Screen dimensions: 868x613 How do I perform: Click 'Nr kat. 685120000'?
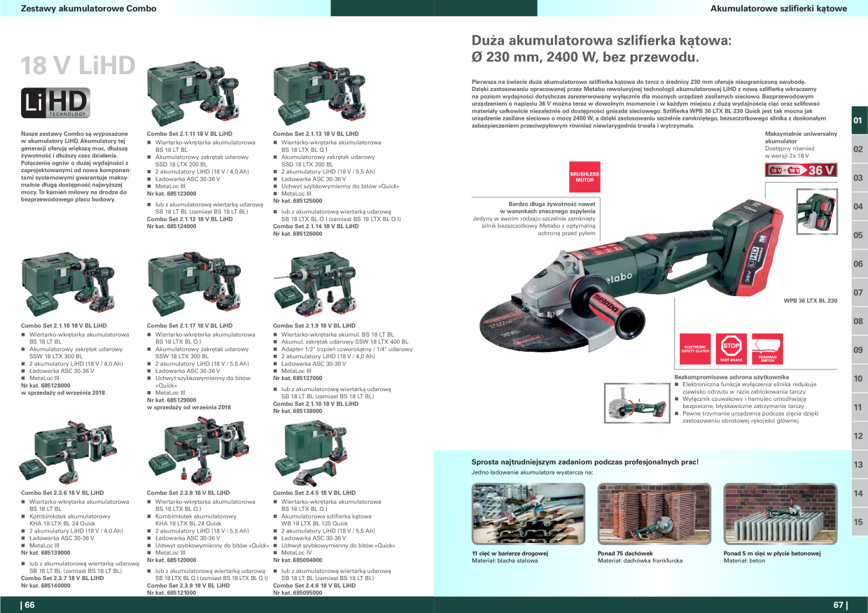[x=171, y=560]
